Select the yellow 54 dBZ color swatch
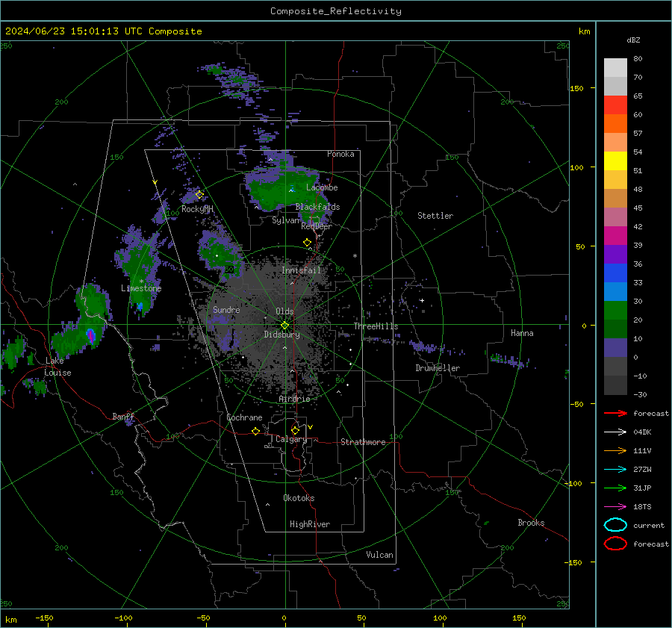The image size is (672, 628). click(615, 161)
